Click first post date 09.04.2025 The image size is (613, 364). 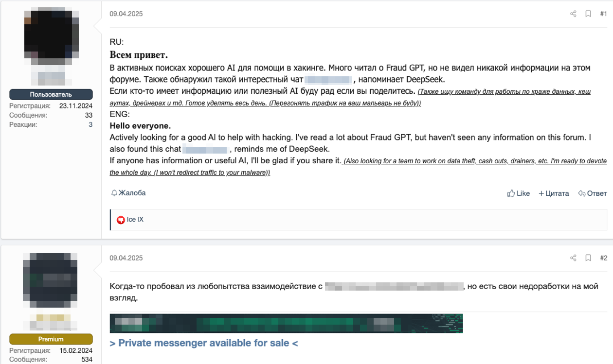click(126, 14)
